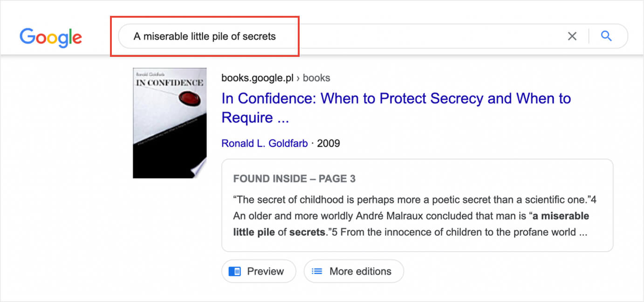Click the 2009 publication year text
644x302 pixels.
point(329,143)
